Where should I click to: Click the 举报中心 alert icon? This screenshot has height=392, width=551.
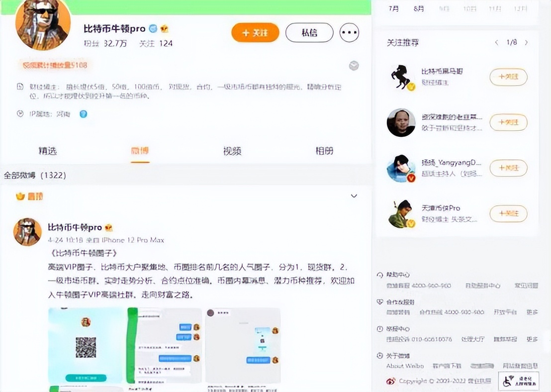coord(379,329)
